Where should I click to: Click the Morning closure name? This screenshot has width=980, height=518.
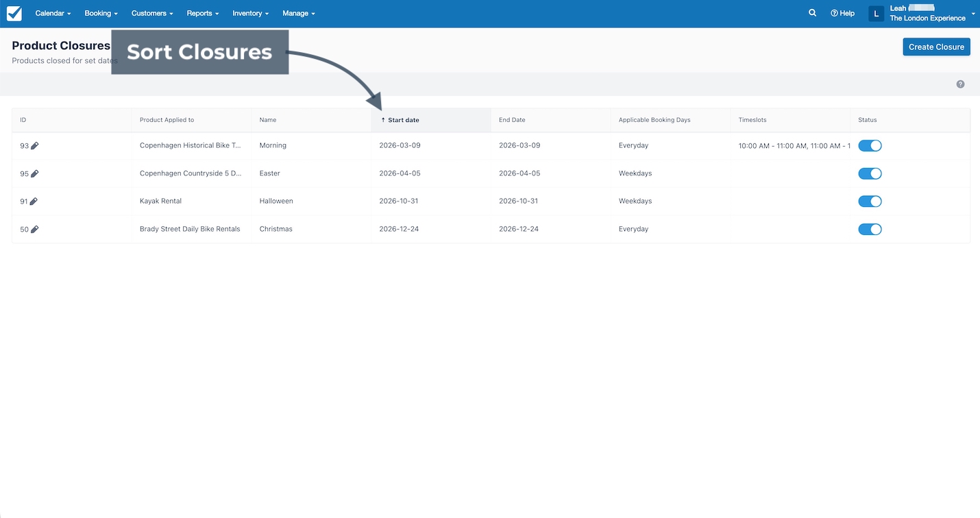(x=273, y=145)
